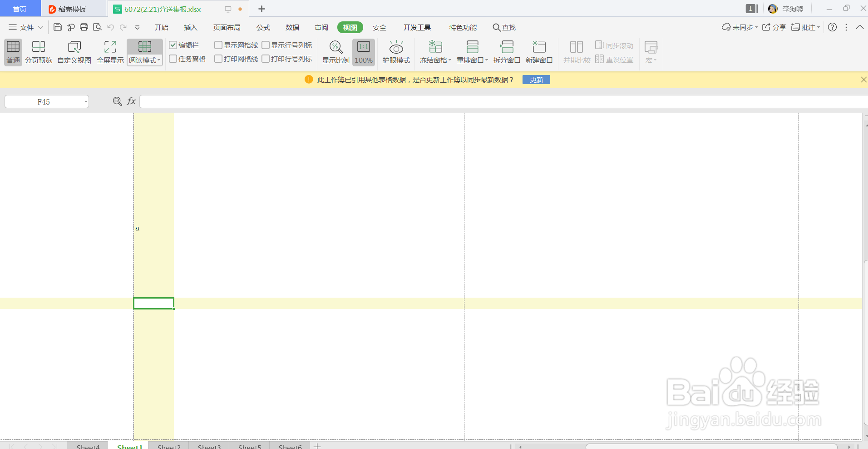The image size is (868, 449).
Task: Open the Find (查找) search
Action: 504,27
